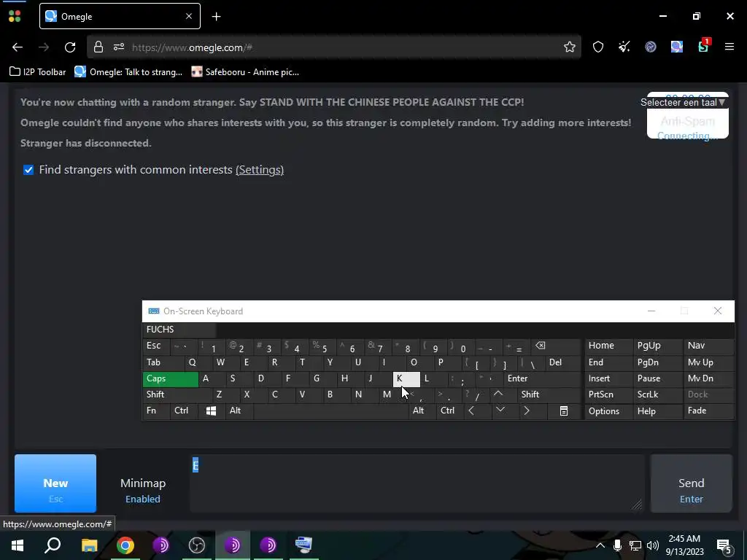Tap the left Ctrl key on on-screen keyboard
The height and width of the screenshot is (560, 747).
click(184, 411)
